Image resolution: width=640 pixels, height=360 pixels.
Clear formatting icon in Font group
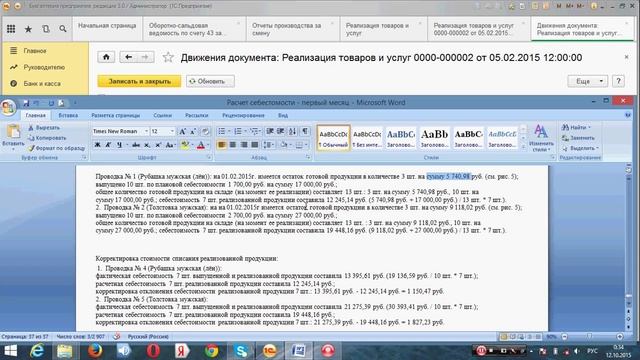[x=205, y=131]
